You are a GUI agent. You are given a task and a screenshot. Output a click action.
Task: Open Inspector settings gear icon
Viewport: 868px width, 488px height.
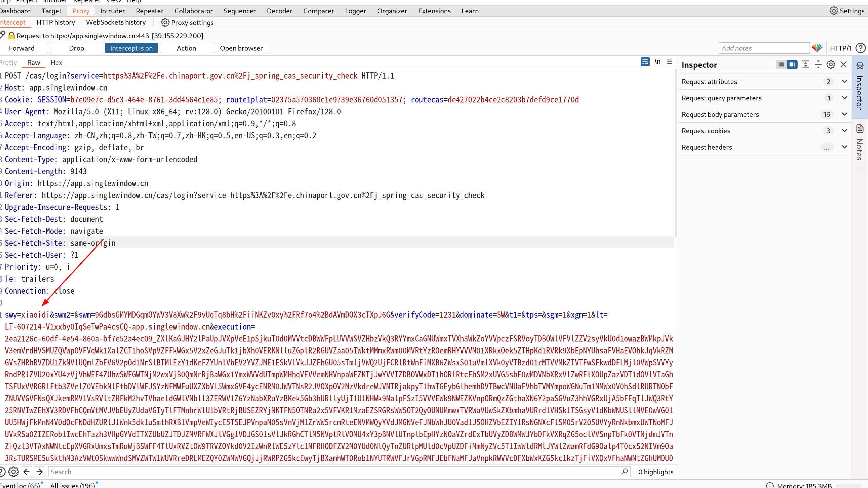click(831, 65)
